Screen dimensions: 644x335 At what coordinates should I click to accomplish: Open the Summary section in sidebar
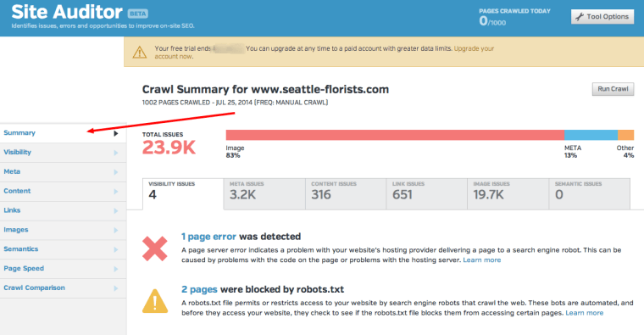click(x=63, y=133)
